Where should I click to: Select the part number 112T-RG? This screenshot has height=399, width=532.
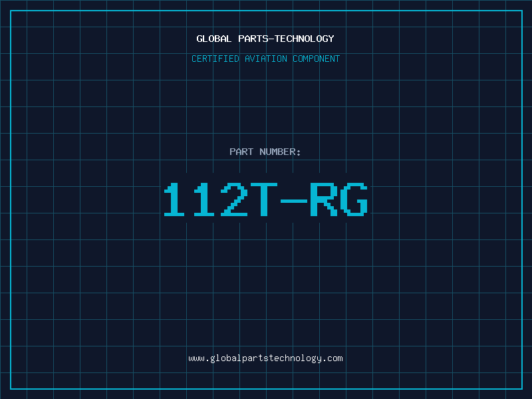pyautogui.click(x=265, y=199)
